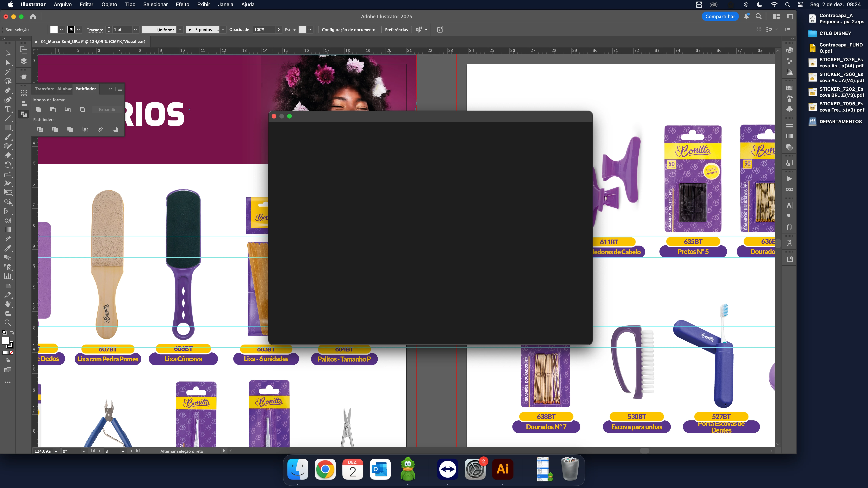
Task: Select the Hand tool
Action: (7, 304)
